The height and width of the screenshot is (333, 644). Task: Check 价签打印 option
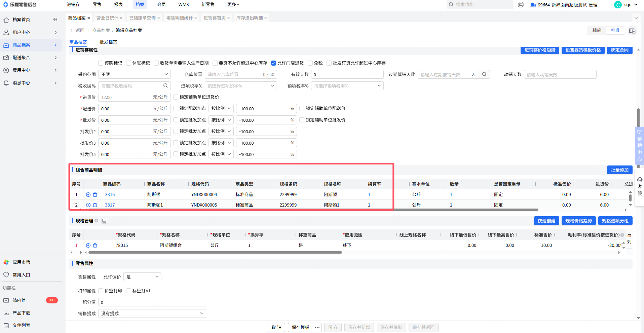[101, 291]
